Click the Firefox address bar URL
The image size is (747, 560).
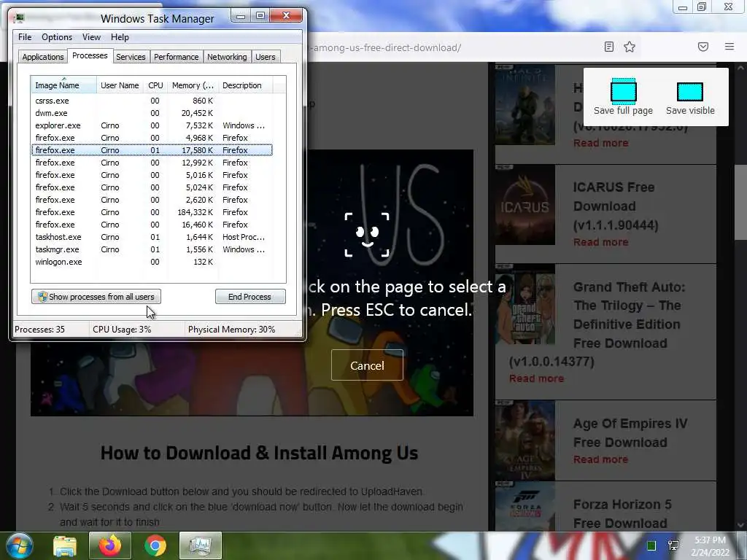(x=386, y=47)
